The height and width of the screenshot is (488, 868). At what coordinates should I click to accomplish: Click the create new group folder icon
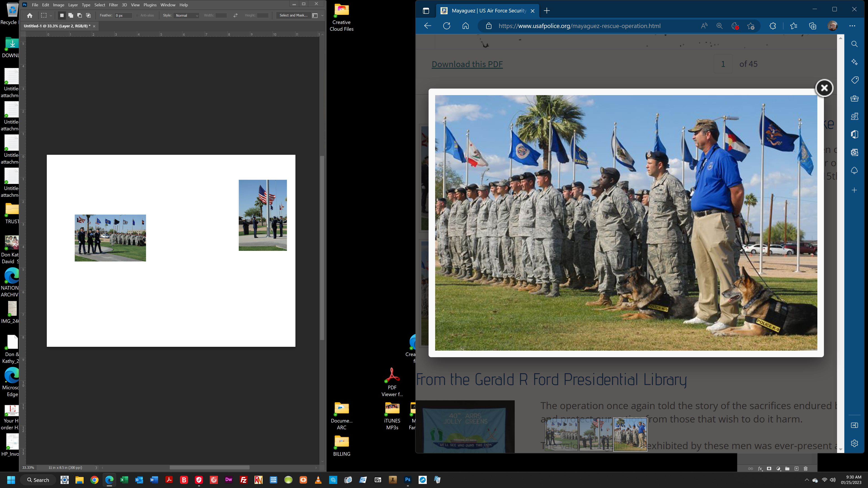point(787,469)
